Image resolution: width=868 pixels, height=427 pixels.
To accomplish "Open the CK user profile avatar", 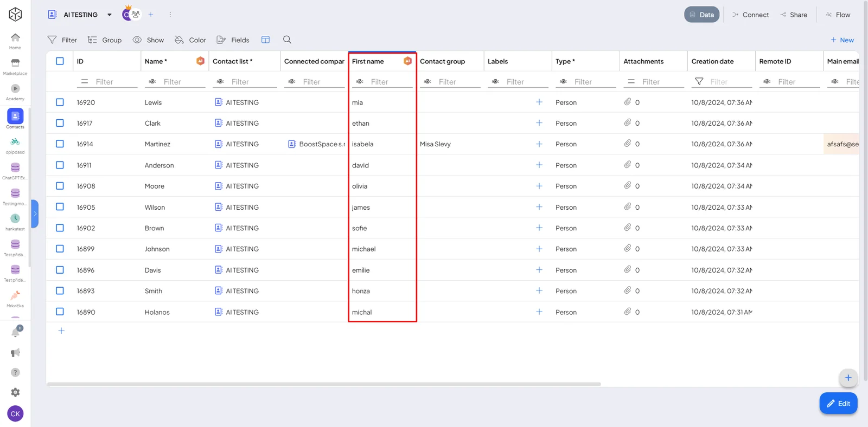I will [x=15, y=413].
